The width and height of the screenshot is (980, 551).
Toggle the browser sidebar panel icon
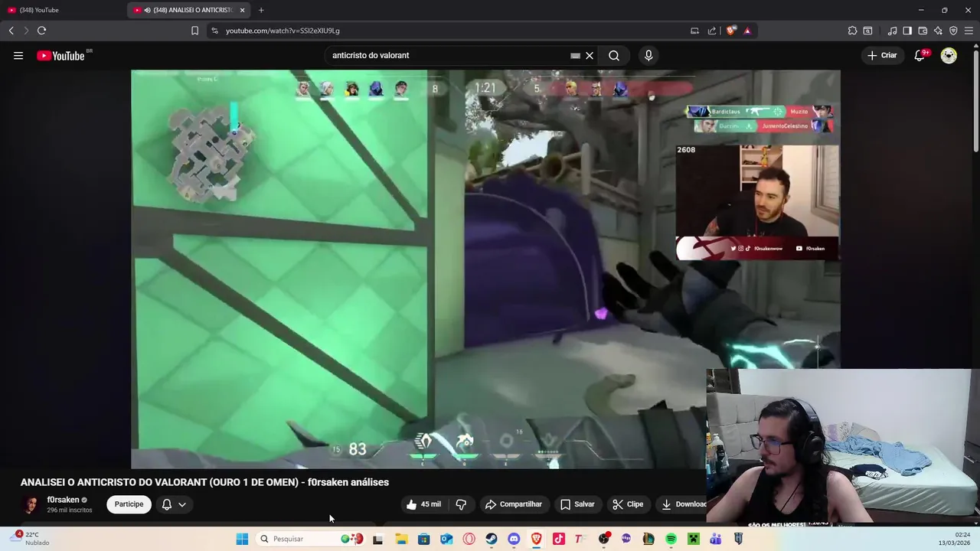(x=907, y=31)
